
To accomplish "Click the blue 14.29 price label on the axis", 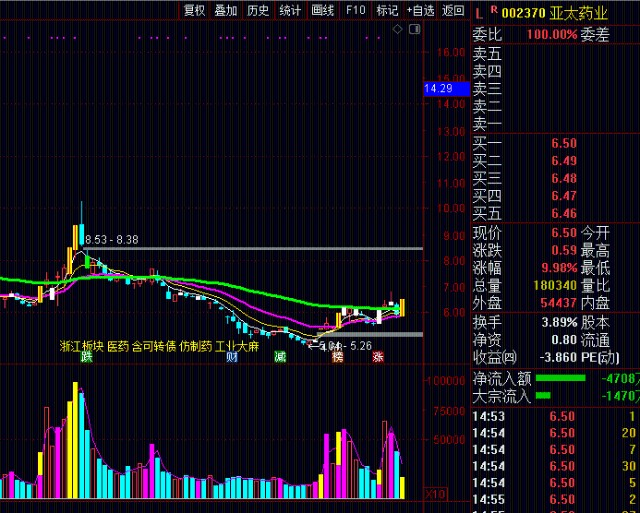I will 440,89.
